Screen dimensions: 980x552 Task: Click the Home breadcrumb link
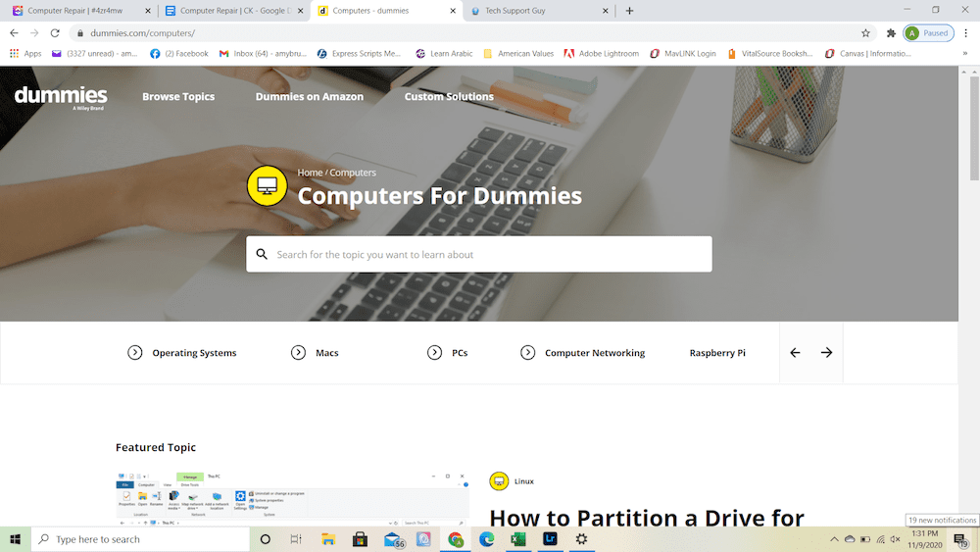tap(310, 173)
